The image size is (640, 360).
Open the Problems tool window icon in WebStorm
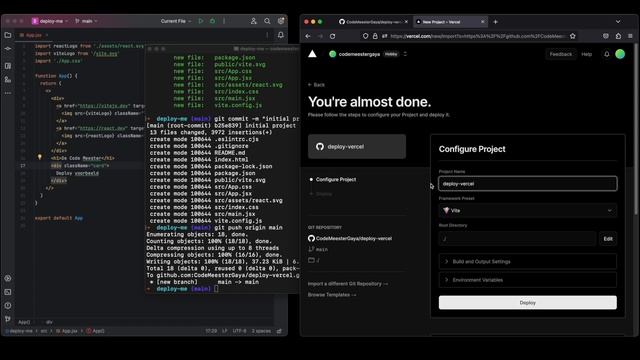click(8, 306)
